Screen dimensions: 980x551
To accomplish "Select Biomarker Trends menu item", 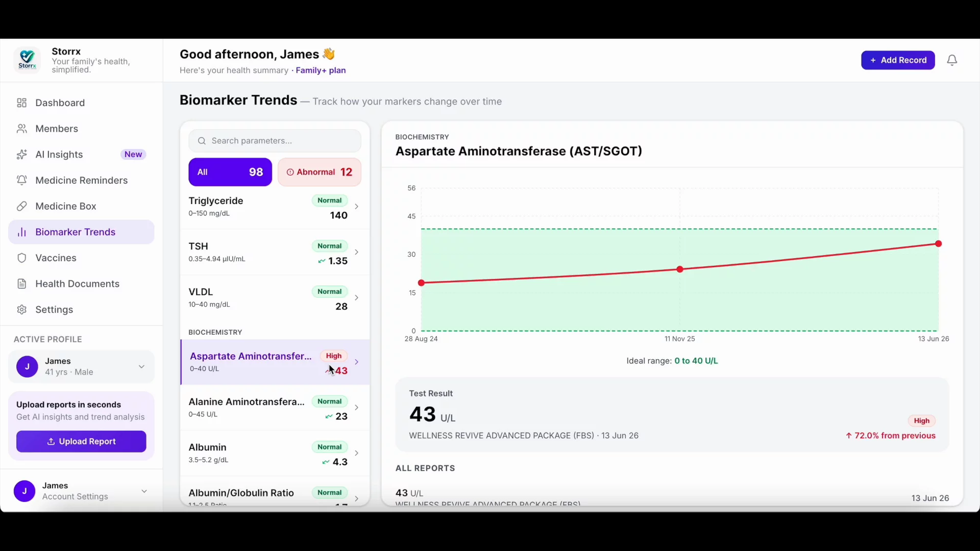I will pyautogui.click(x=81, y=233).
